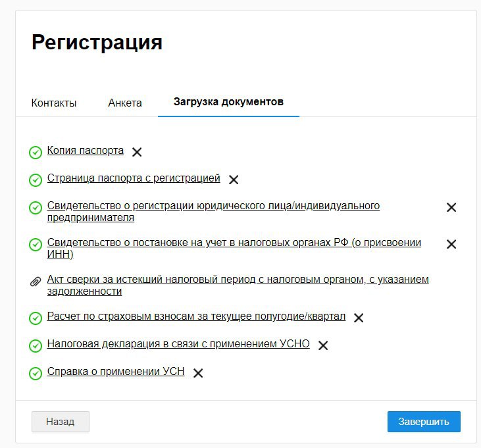481x448 pixels.
Task: Delete Свидетельство о постановке на учет upload
Action: point(451,244)
